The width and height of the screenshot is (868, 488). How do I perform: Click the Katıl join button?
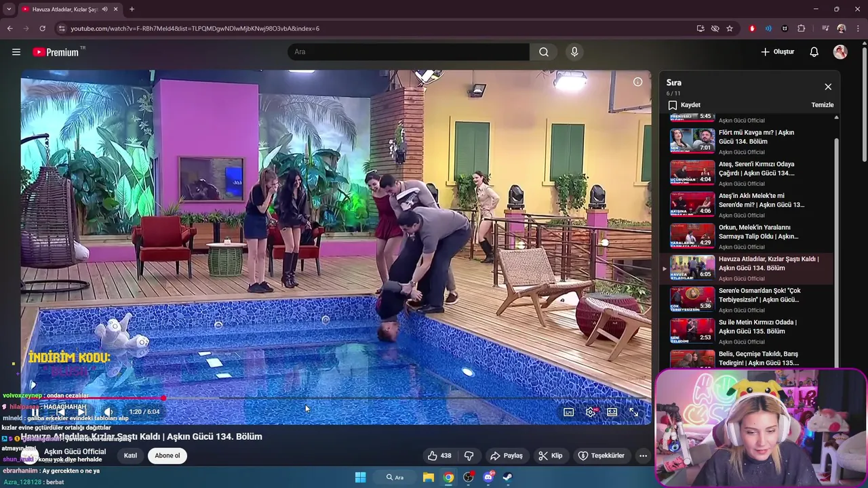pyautogui.click(x=130, y=455)
